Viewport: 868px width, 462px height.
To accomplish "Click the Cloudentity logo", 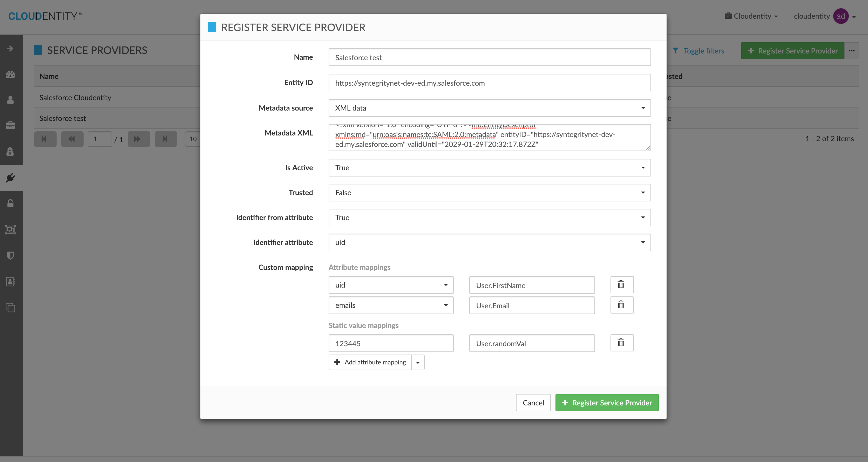I will tap(45, 16).
